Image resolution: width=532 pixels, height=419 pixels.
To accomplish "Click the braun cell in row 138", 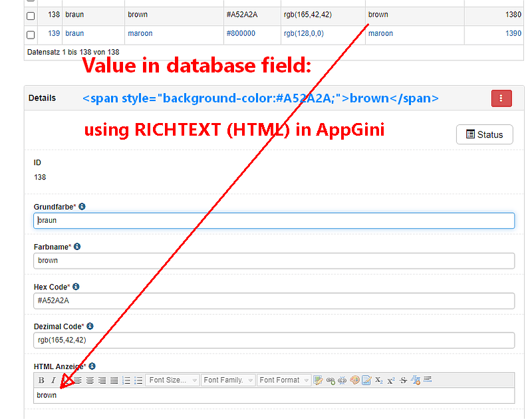I will [74, 15].
